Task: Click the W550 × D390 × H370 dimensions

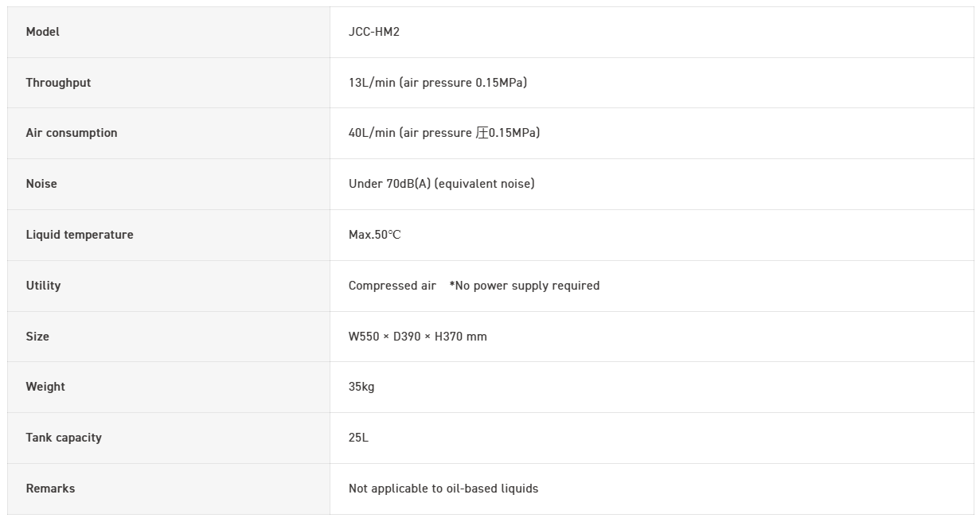Action: pos(417,337)
